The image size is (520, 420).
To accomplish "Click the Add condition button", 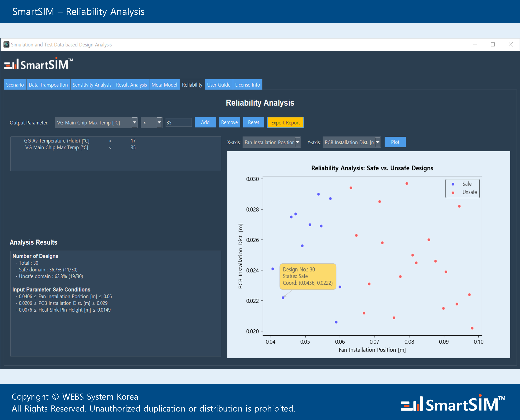I will pyautogui.click(x=205, y=122).
